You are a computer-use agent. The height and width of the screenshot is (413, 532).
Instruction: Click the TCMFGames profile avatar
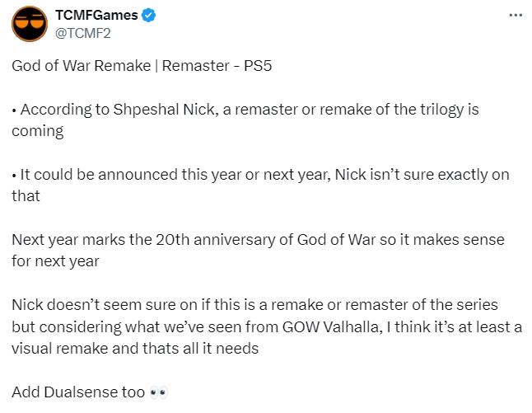29,24
